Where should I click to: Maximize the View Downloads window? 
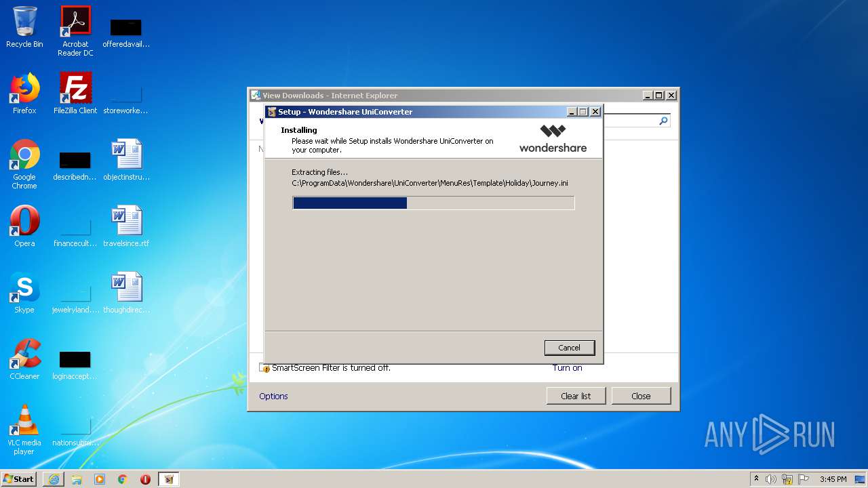tap(659, 96)
